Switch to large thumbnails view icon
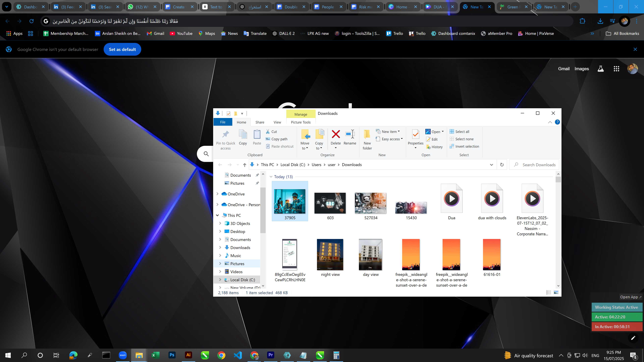Viewport: 644px width, 362px height. click(x=556, y=292)
